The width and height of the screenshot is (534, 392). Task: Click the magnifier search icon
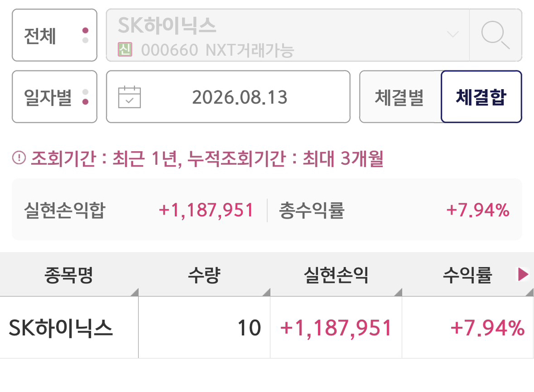[495, 35]
